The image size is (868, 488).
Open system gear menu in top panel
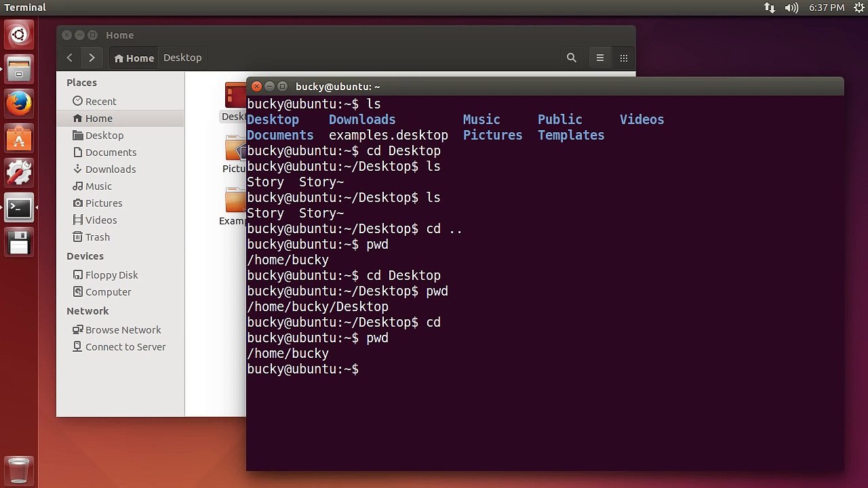(859, 7)
